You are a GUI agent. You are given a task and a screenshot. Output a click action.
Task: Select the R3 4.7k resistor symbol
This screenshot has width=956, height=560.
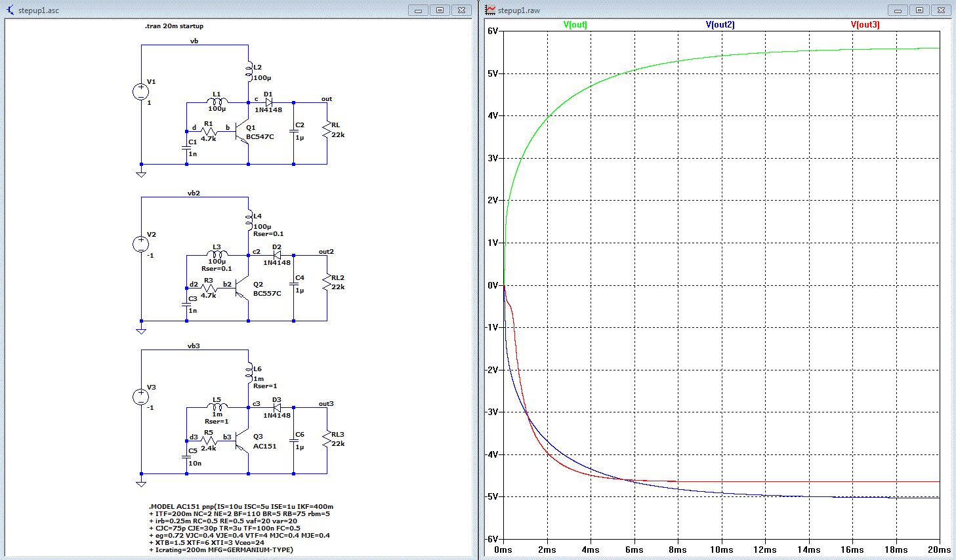[209, 289]
